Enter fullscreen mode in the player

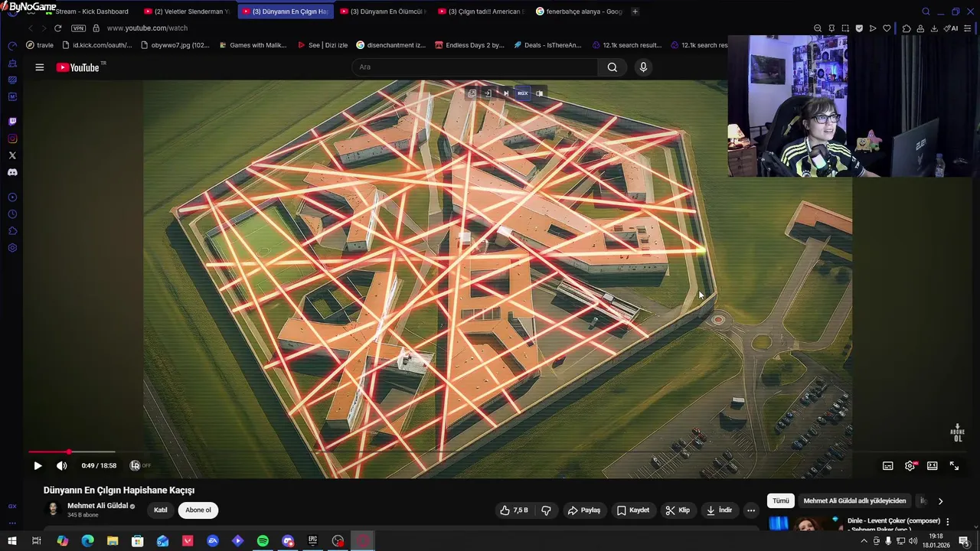coord(955,465)
